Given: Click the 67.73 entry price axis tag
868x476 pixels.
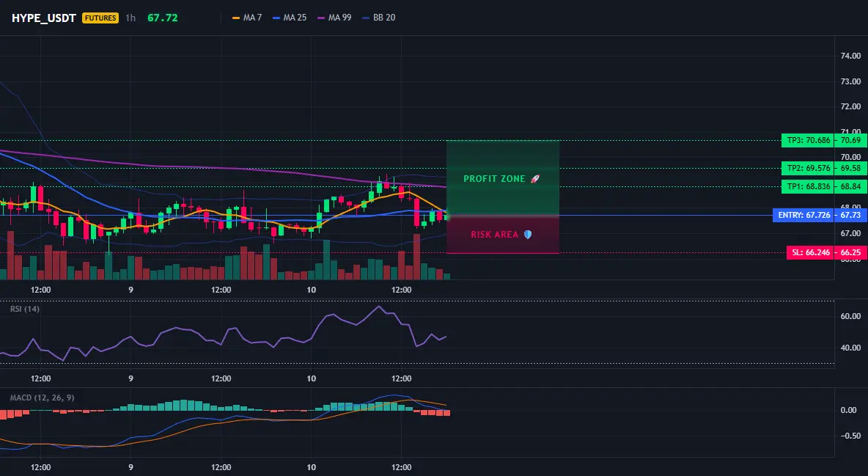Looking at the screenshot, I should click(851, 215).
